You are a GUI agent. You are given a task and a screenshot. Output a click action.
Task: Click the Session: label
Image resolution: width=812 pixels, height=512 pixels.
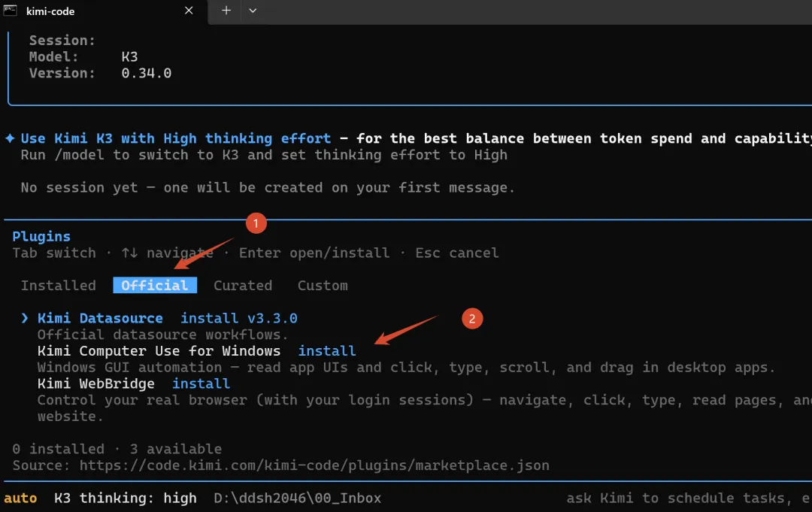pos(62,41)
